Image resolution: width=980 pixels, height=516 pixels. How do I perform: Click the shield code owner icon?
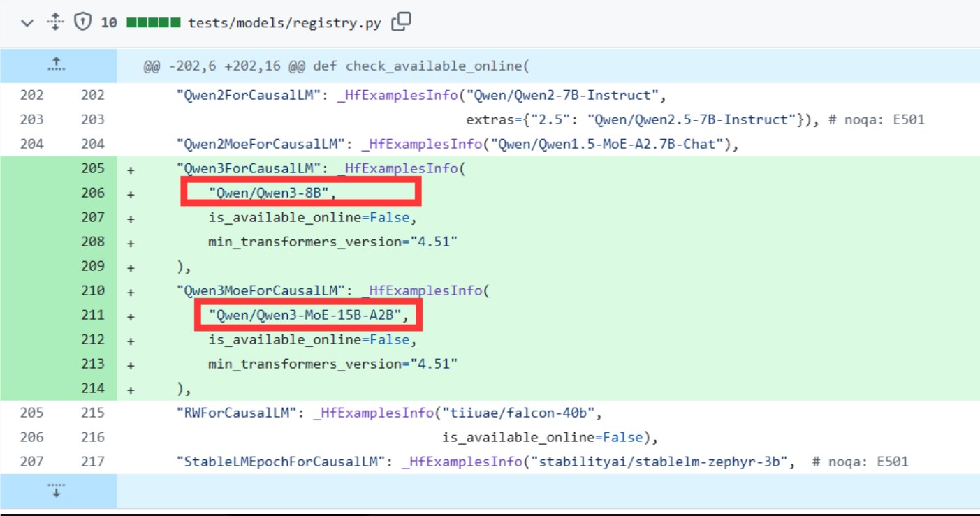[82, 23]
